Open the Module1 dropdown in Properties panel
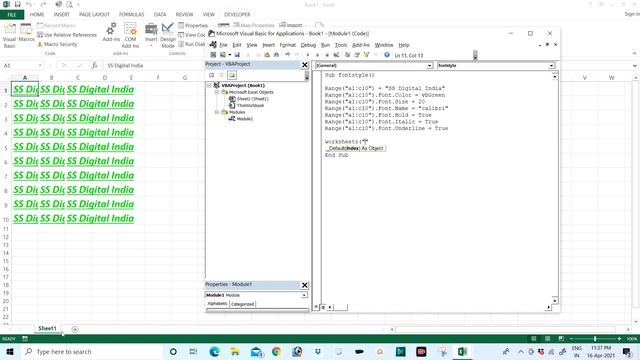The width and height of the screenshot is (640, 360). click(304, 295)
